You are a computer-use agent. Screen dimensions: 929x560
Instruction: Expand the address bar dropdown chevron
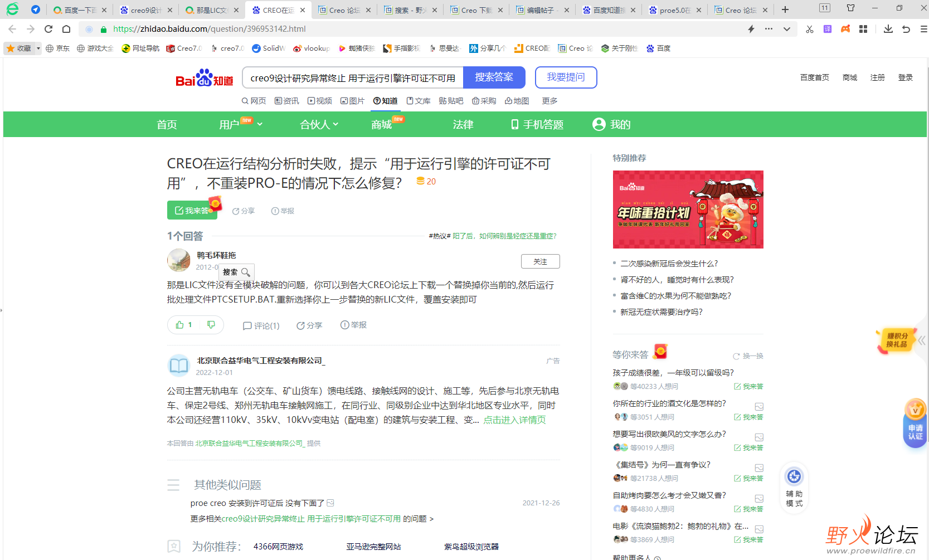787,29
